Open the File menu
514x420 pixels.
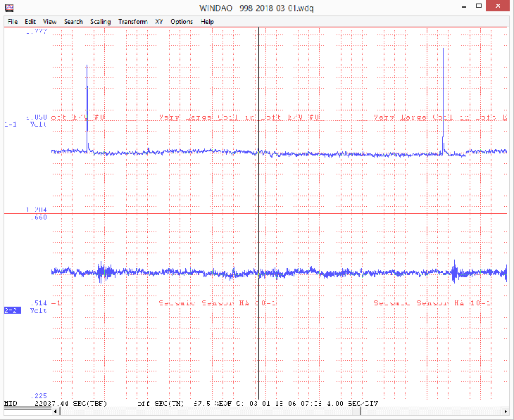(x=12, y=22)
